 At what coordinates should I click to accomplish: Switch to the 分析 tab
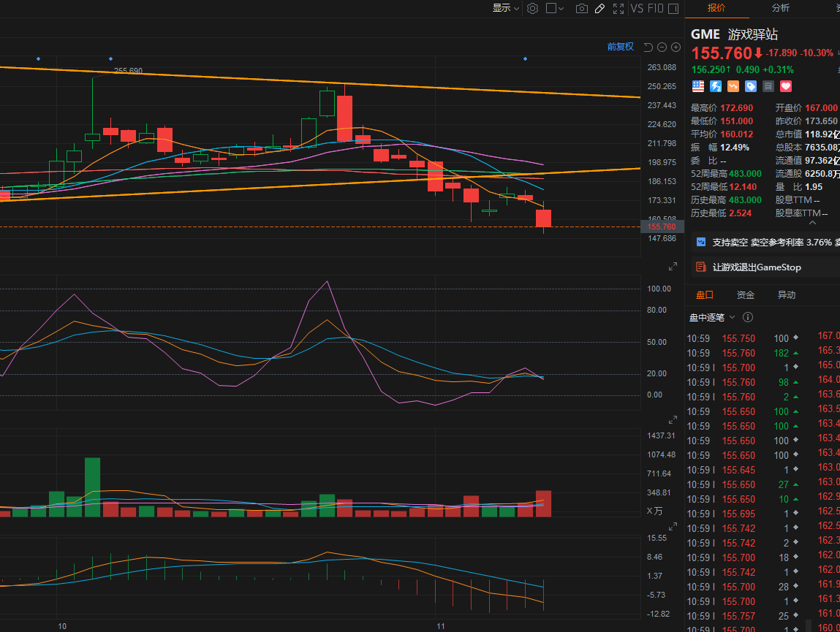[781, 7]
